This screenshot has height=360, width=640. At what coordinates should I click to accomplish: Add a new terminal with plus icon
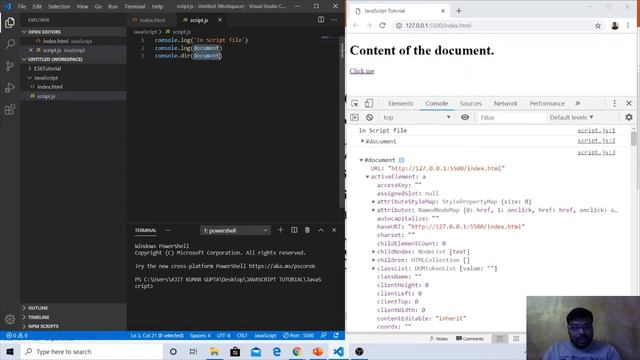point(280,230)
